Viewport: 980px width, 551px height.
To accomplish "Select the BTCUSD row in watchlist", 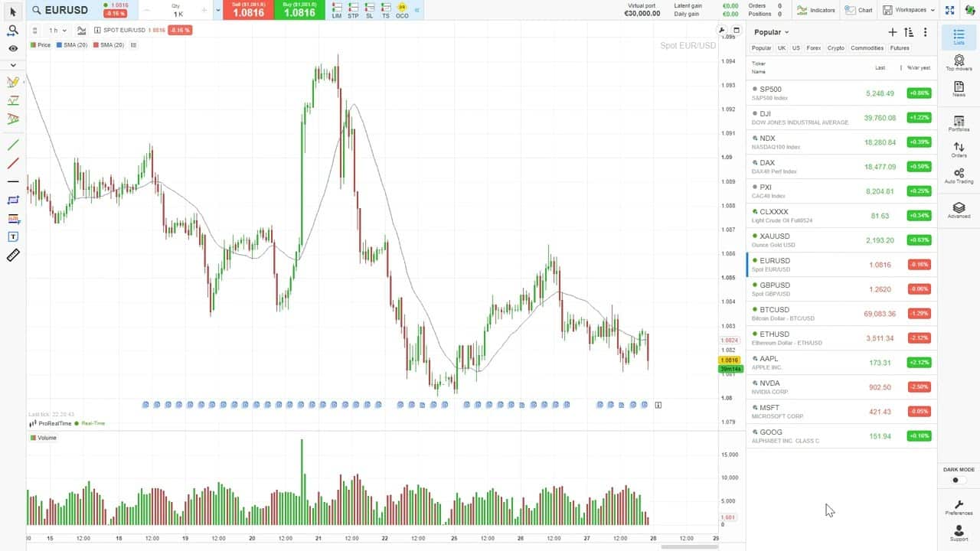I will pos(841,314).
